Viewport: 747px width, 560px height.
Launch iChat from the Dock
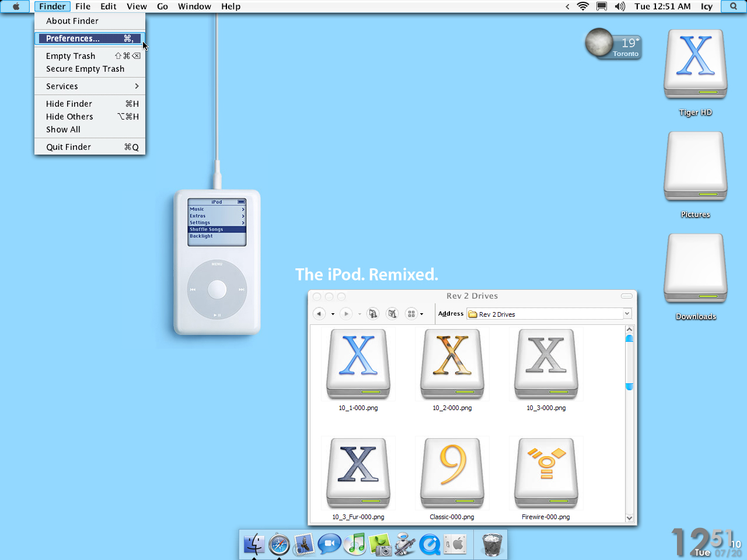pos(329,544)
